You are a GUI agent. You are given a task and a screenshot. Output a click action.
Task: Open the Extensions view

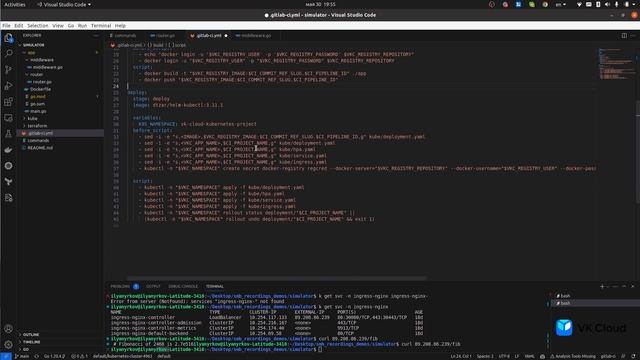point(8,102)
